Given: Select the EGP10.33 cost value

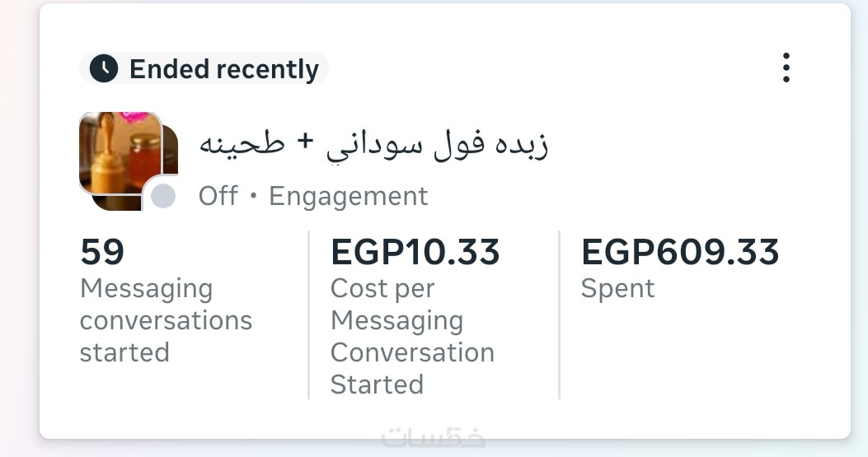Looking at the screenshot, I should [x=415, y=252].
